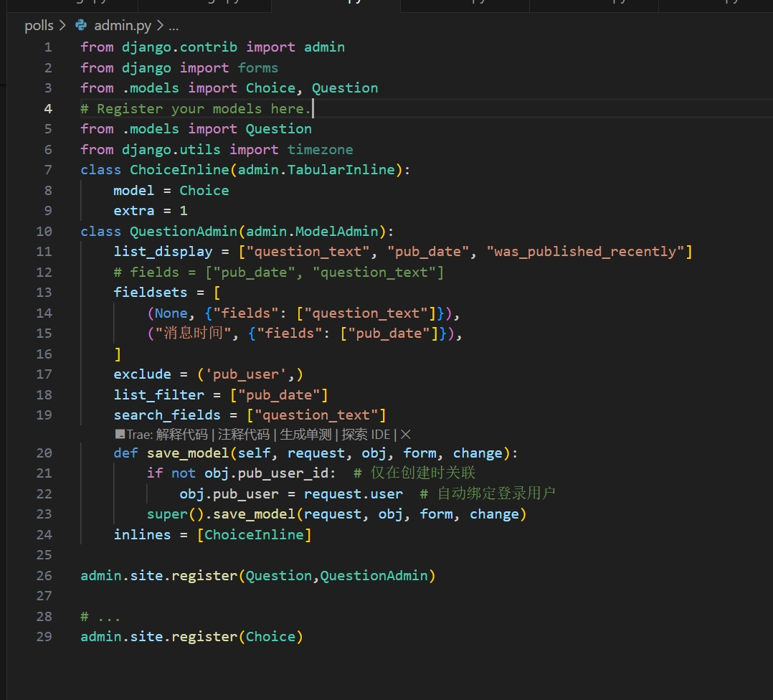Select line number 10 in the gutter
Image resolution: width=773 pixels, height=700 pixels.
pos(44,231)
